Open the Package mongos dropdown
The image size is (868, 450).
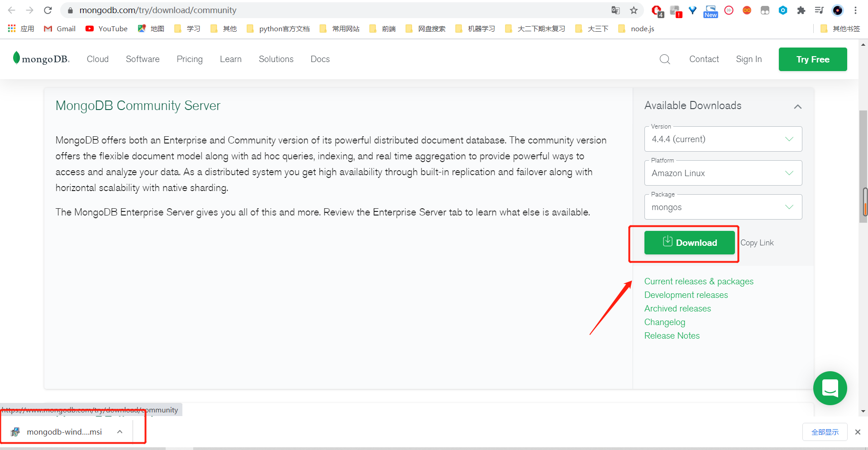point(723,207)
